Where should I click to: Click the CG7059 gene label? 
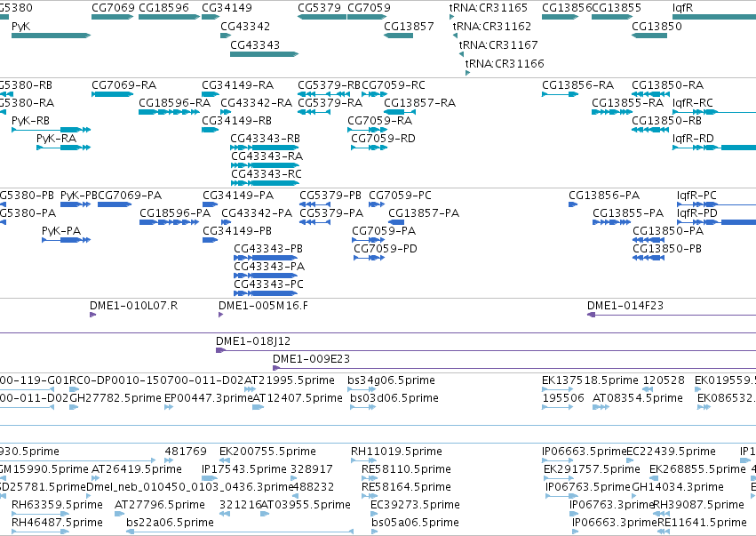pos(369,8)
